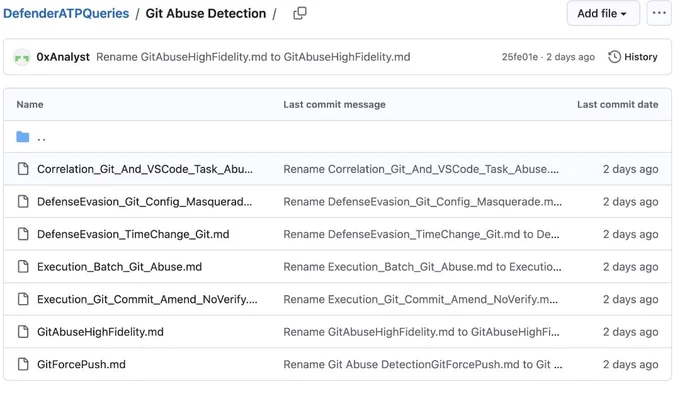The width and height of the screenshot is (680, 394).
Task: Open the 0xAnalyst avatar image
Action: (22, 57)
